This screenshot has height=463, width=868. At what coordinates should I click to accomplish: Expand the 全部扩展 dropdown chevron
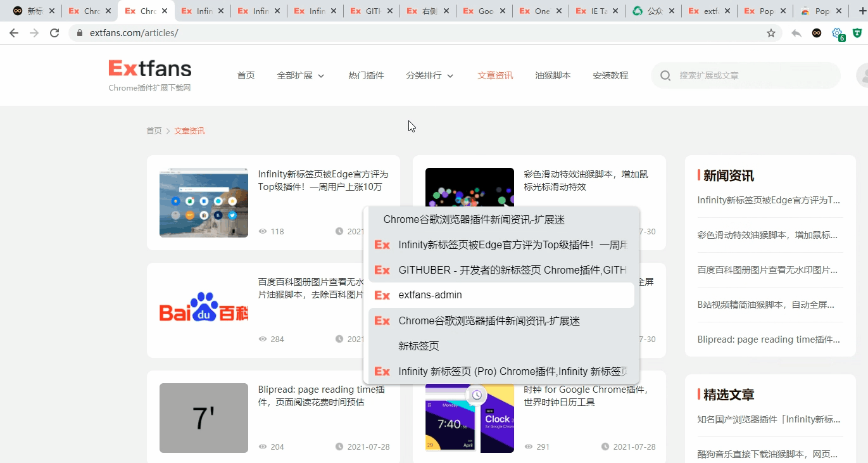[321, 76]
